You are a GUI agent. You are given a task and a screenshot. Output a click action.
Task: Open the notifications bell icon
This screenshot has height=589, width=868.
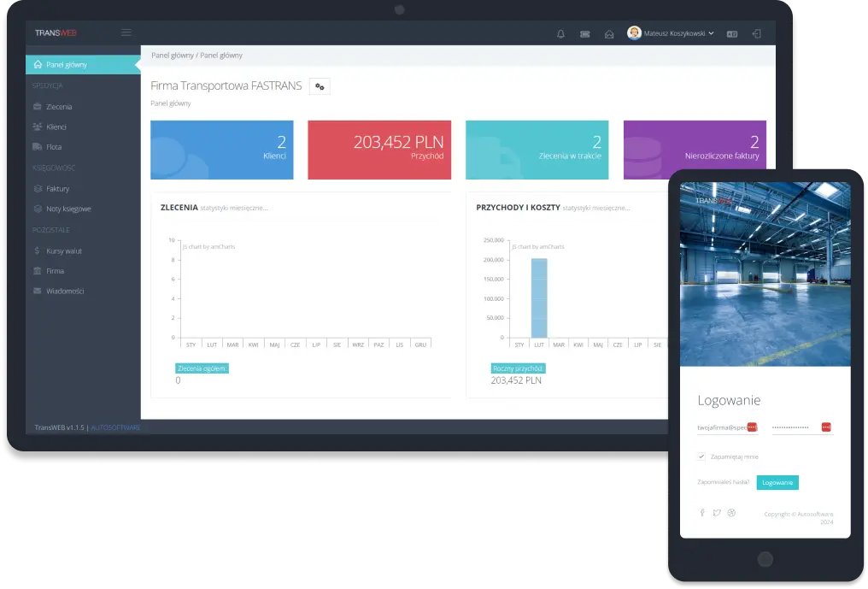click(560, 34)
